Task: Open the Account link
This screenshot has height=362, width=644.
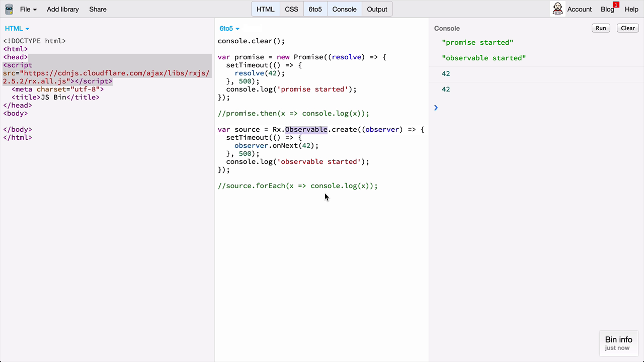Action: (x=579, y=9)
